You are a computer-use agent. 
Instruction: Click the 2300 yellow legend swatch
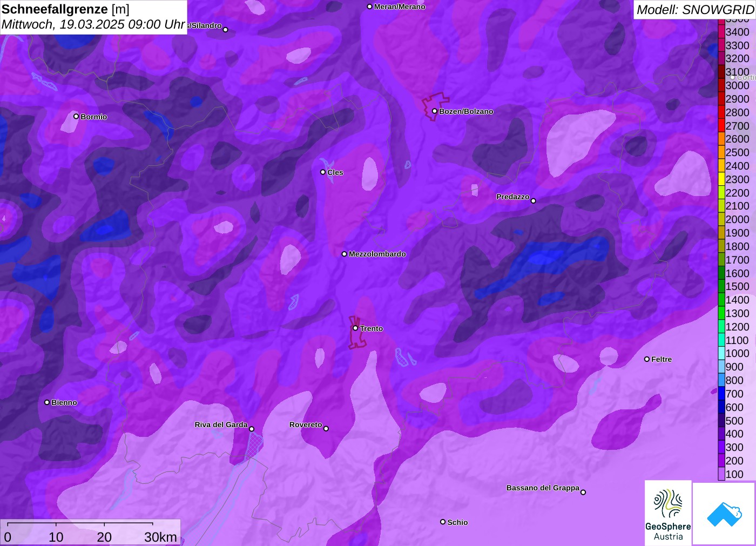(721, 179)
